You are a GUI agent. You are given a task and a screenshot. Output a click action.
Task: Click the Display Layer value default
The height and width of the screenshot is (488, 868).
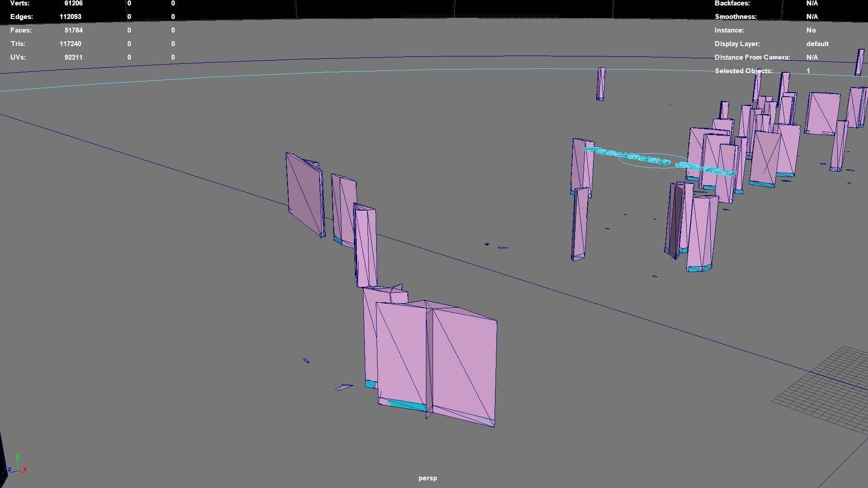pyautogui.click(x=817, y=44)
